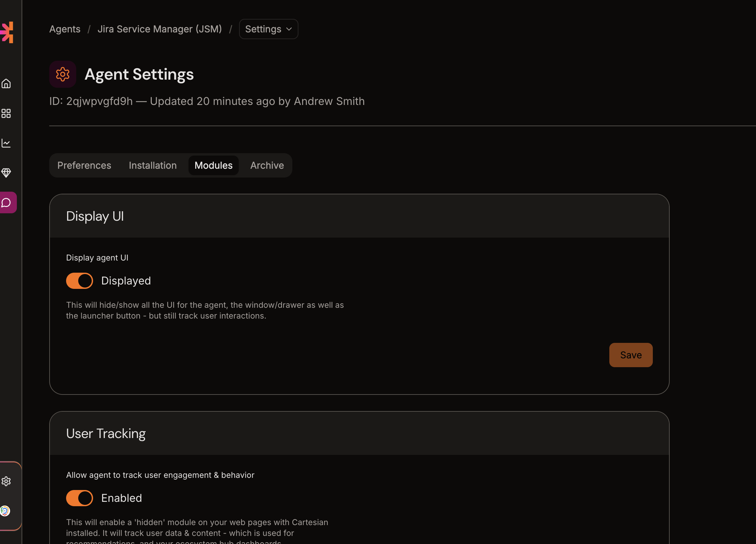Expand the Settings breadcrumb dropdown
Screen dimensions: 756x544
pyautogui.click(x=263, y=29)
